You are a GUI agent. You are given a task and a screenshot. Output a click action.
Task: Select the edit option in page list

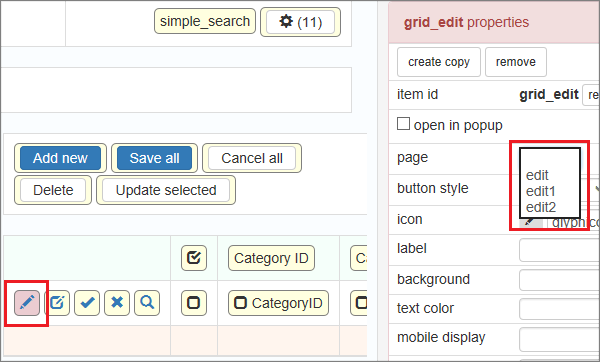[x=537, y=175]
